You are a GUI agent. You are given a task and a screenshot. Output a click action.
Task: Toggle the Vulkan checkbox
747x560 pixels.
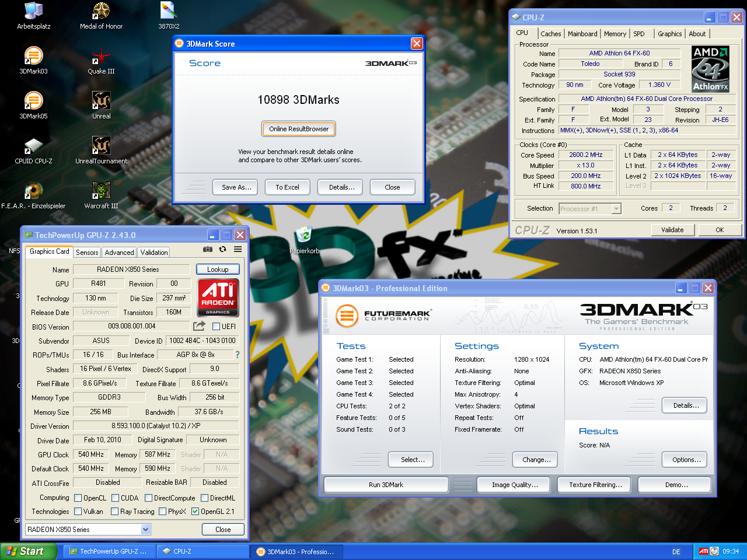point(78,512)
